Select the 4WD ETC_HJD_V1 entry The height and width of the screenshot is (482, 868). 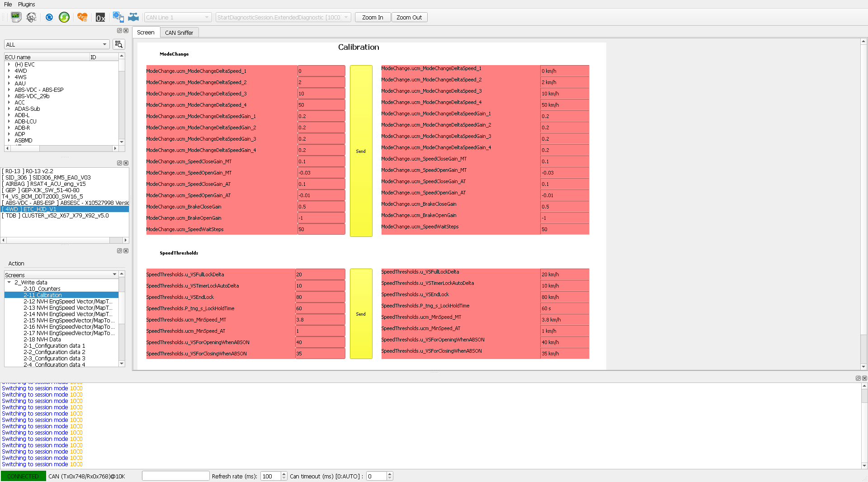click(x=65, y=209)
